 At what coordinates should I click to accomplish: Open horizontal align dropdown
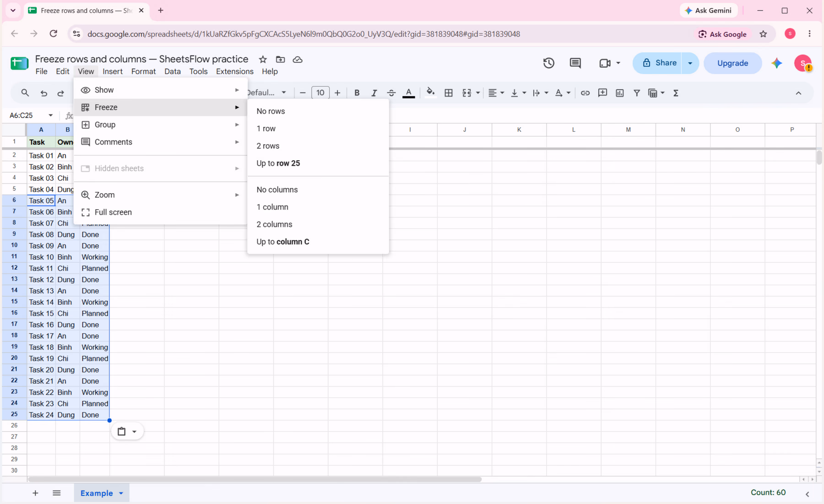coord(496,93)
